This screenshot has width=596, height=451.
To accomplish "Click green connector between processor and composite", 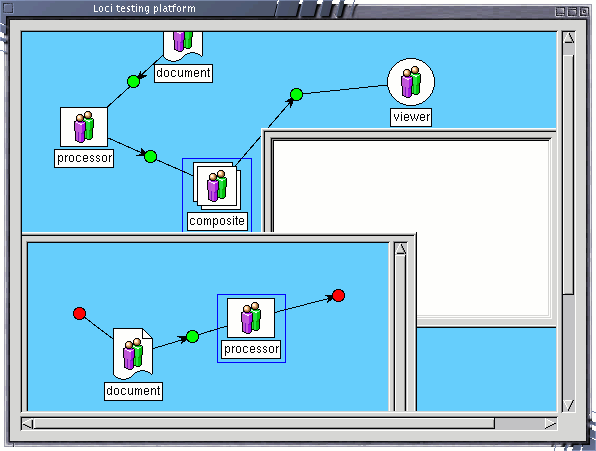I will (151, 156).
